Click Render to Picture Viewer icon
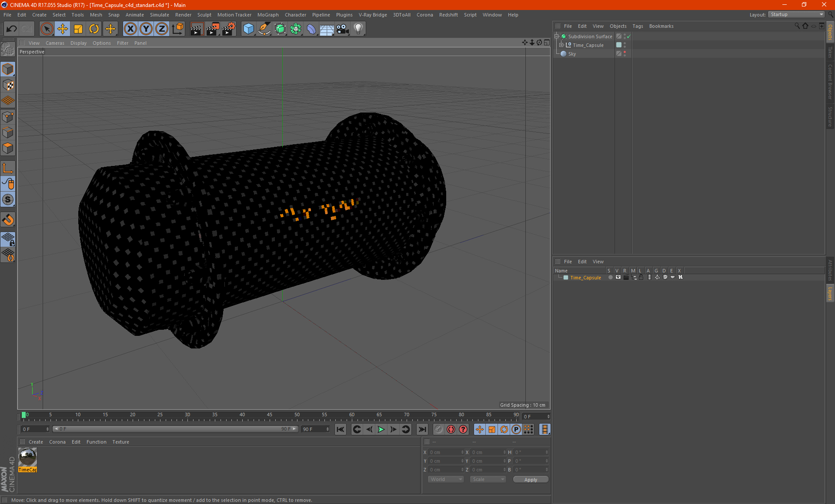Viewport: 835px width, 504px height. [213, 29]
